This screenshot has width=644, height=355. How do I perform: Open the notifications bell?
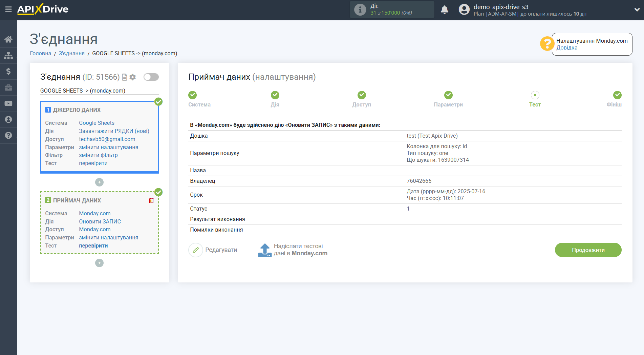[445, 9]
